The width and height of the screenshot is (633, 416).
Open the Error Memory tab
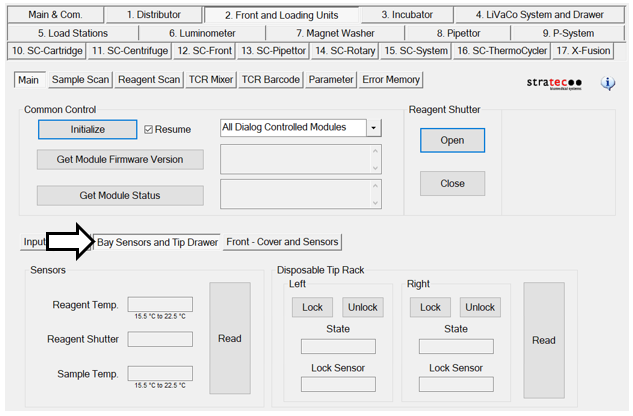tap(391, 80)
